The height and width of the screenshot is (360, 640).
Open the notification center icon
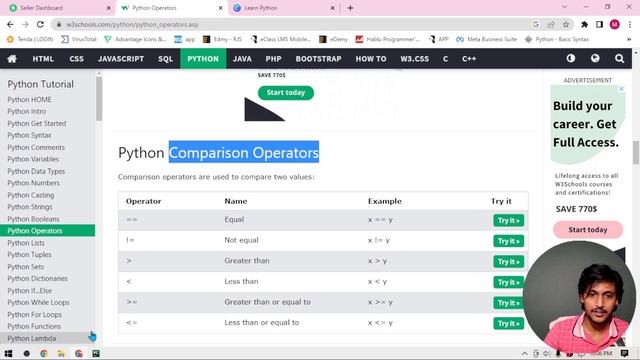(624, 353)
